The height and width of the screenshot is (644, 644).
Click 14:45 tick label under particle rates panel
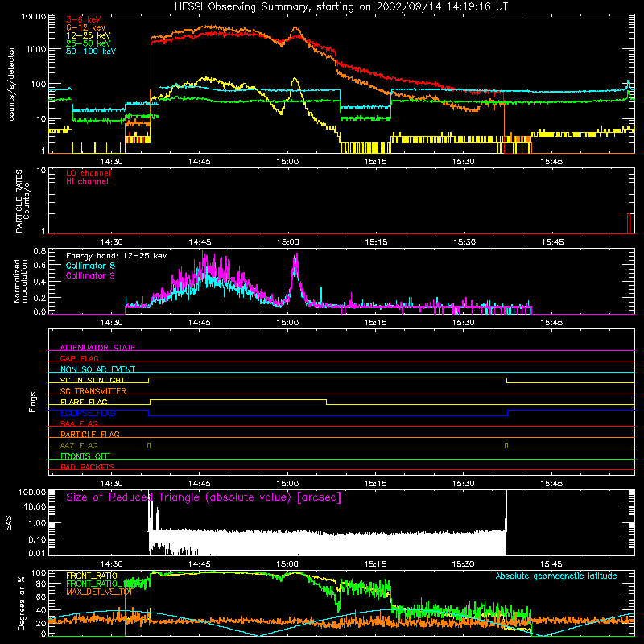(x=200, y=242)
